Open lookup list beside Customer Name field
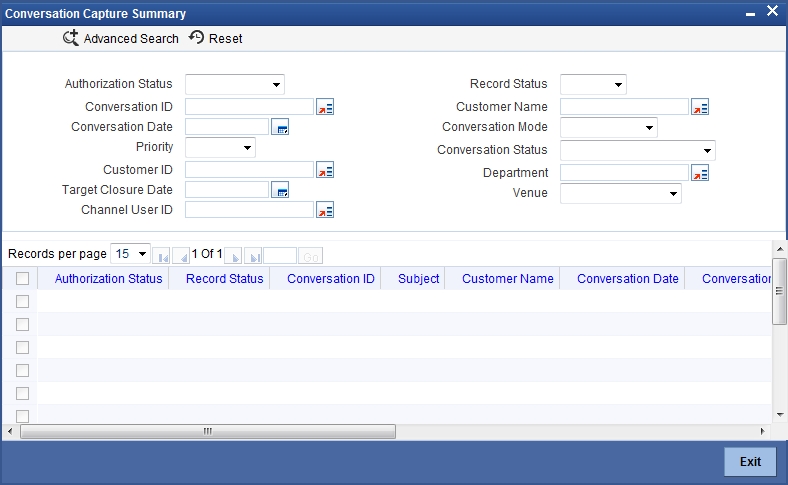788x485 pixels. (700, 107)
